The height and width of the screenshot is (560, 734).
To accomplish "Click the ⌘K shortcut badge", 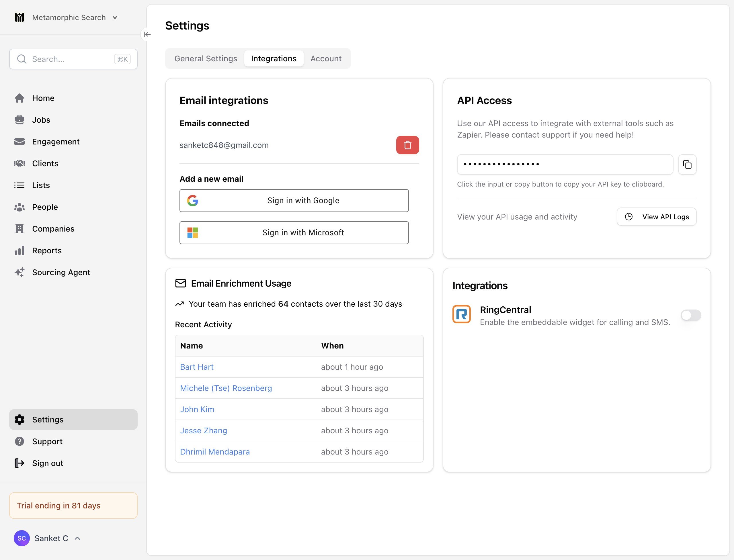I will click(x=122, y=59).
